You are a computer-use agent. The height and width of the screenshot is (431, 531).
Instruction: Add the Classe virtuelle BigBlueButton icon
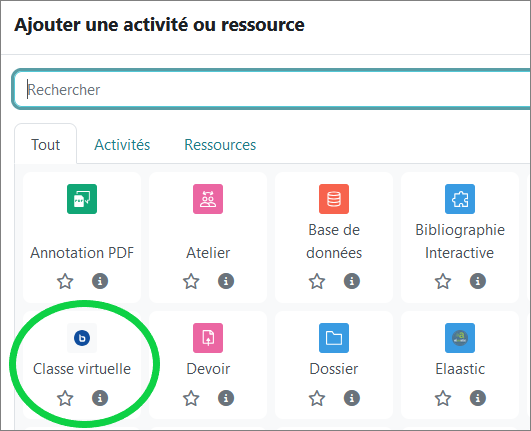coord(82,338)
